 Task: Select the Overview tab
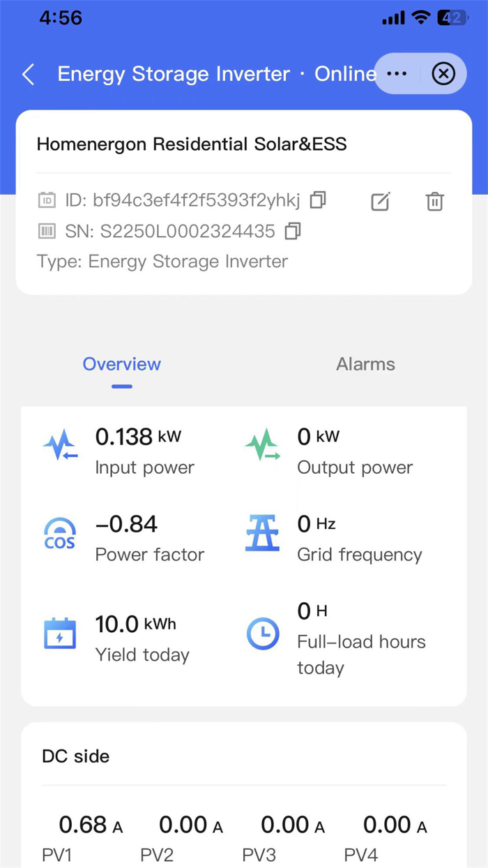pos(121,364)
